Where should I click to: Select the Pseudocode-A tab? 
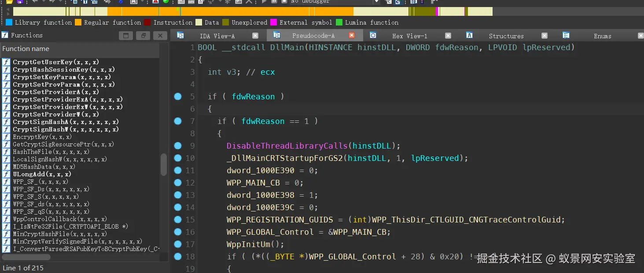point(313,36)
